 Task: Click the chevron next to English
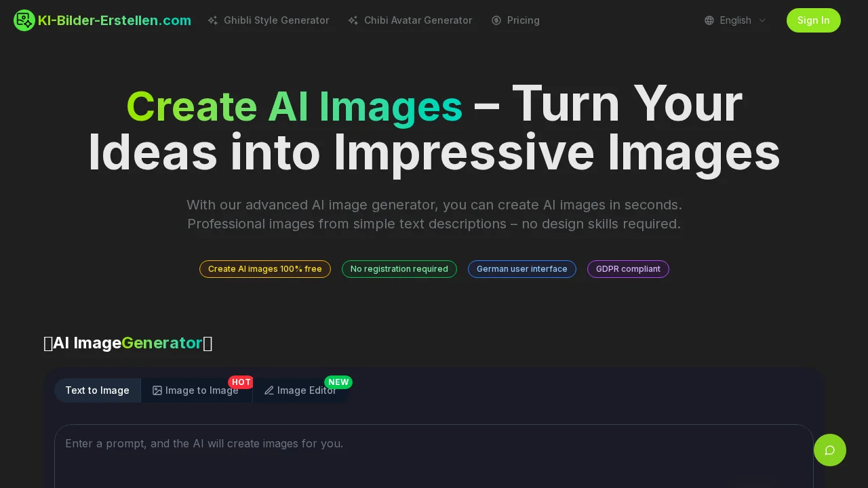coord(762,20)
